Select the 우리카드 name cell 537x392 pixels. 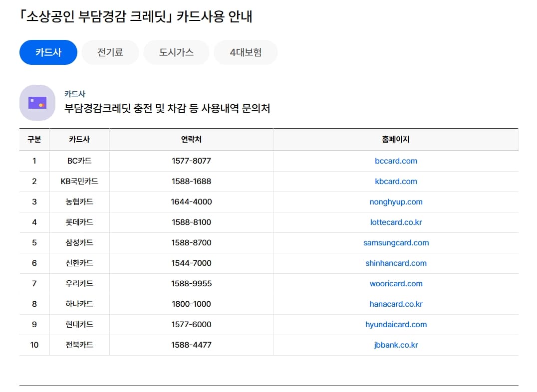click(79, 283)
